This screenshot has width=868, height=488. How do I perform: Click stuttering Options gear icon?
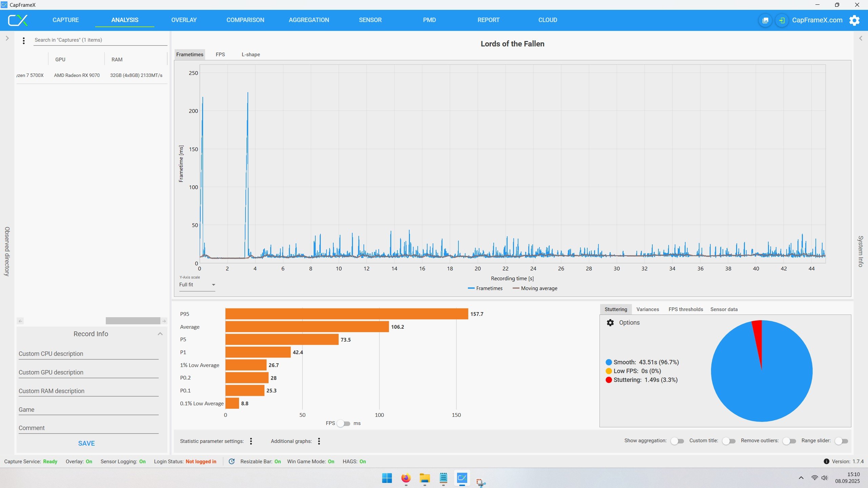610,323
